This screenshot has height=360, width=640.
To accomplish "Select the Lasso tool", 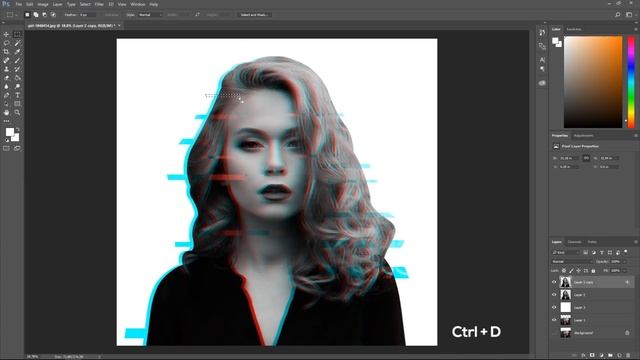I will click(6, 43).
